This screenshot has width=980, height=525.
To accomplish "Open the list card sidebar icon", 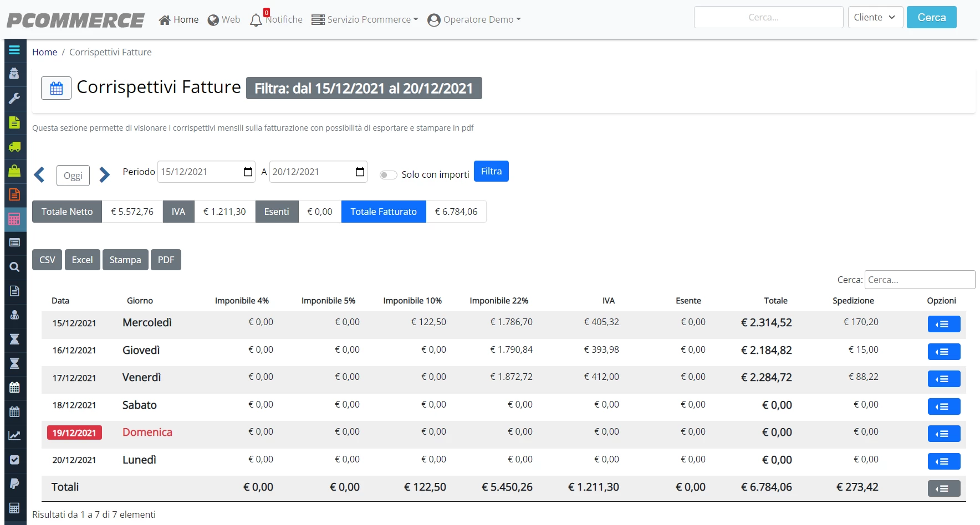I will tap(14, 243).
